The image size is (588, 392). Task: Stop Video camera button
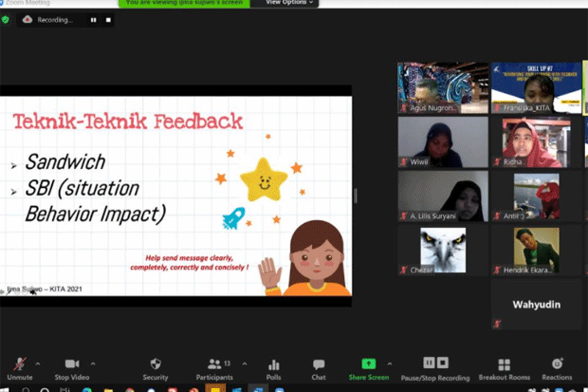pyautogui.click(x=72, y=368)
